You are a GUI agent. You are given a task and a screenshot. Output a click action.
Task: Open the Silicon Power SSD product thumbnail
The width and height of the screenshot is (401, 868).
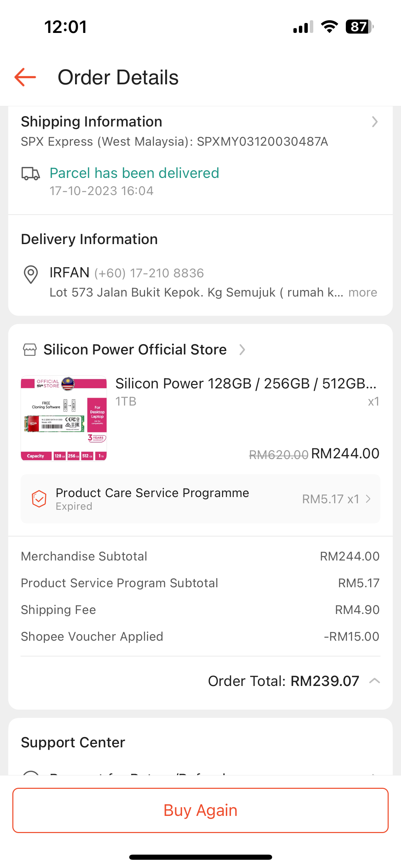point(64,418)
